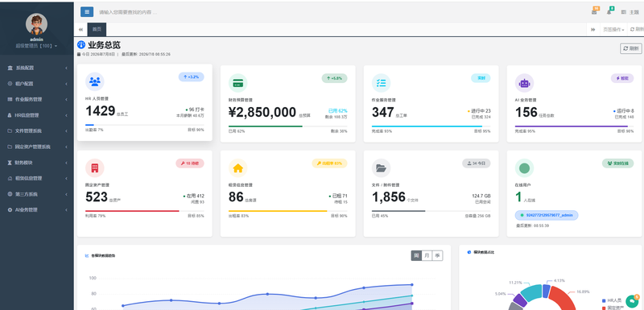Image resolution: width=644 pixels, height=310 pixels.
Task: Switch trend chart to 周 view
Action: click(x=416, y=256)
